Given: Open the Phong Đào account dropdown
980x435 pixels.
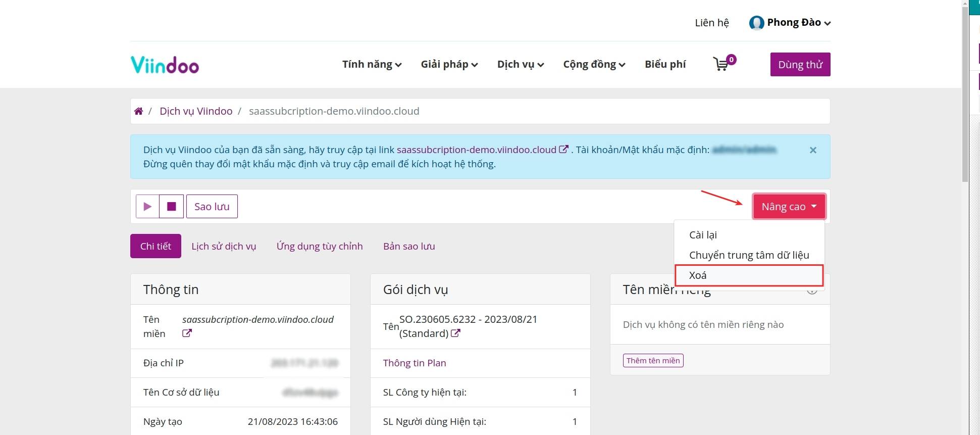Looking at the screenshot, I should tap(799, 23).
